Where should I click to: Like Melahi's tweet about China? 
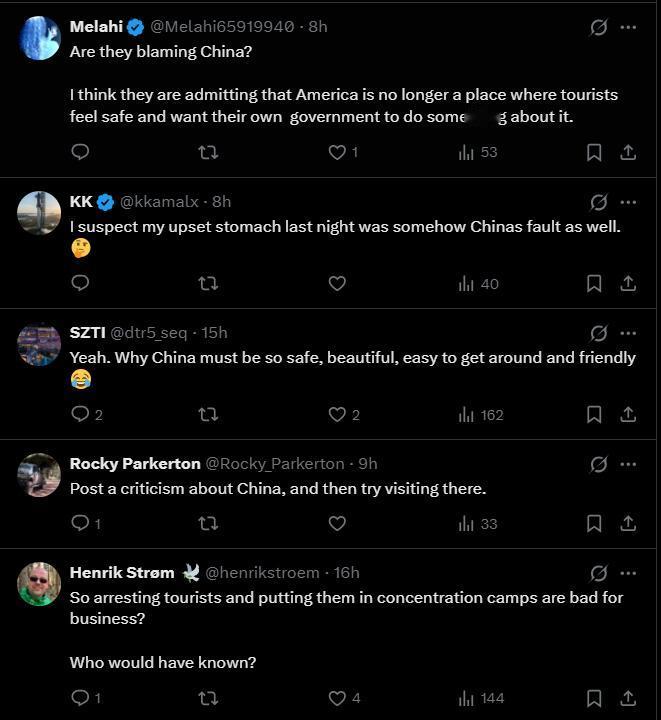[338, 152]
